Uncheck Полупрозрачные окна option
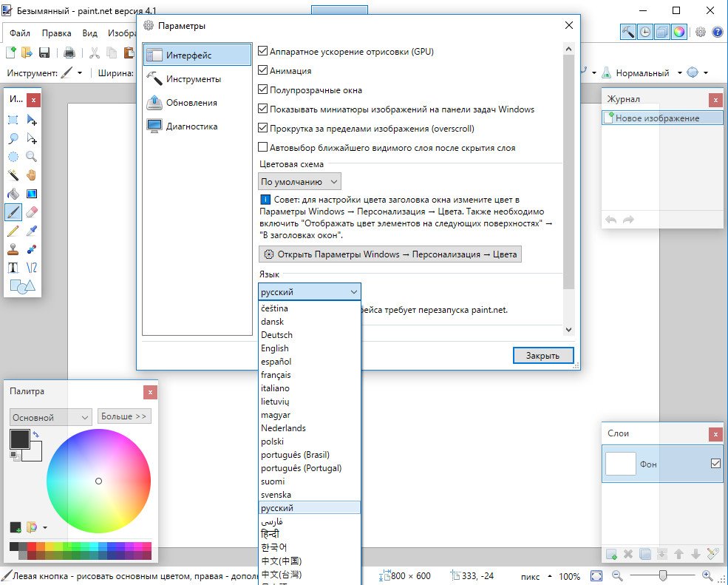Screen dimensions: 728x585 263,90
